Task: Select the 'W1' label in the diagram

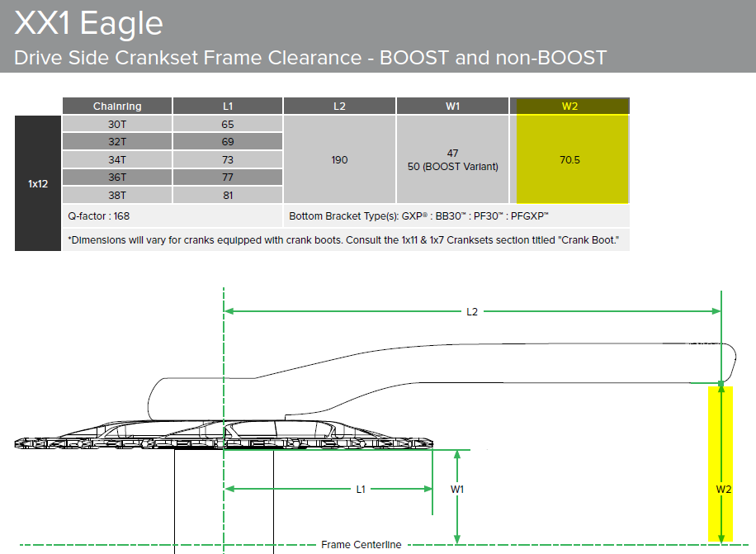Action: coord(457,490)
